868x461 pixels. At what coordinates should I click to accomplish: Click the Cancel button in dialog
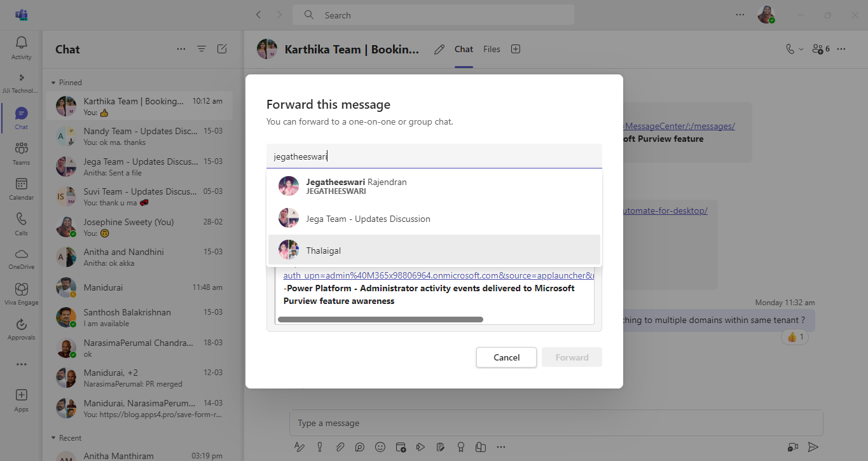pyautogui.click(x=506, y=357)
